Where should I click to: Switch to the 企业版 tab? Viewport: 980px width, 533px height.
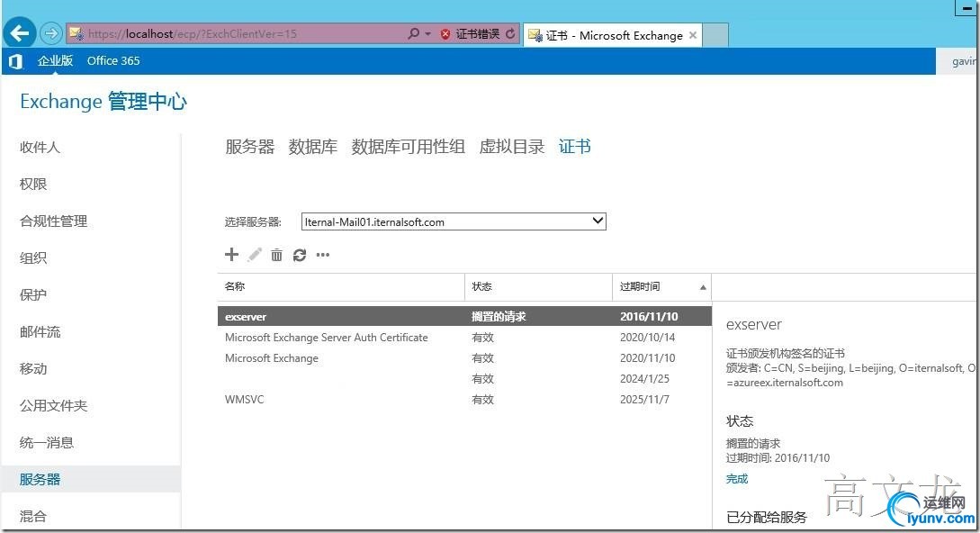pos(55,60)
